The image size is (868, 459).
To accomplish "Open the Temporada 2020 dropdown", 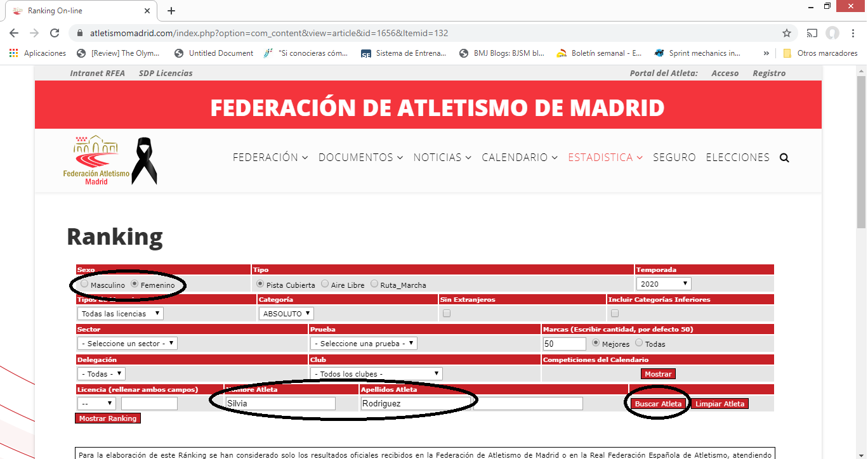I will pyautogui.click(x=664, y=284).
